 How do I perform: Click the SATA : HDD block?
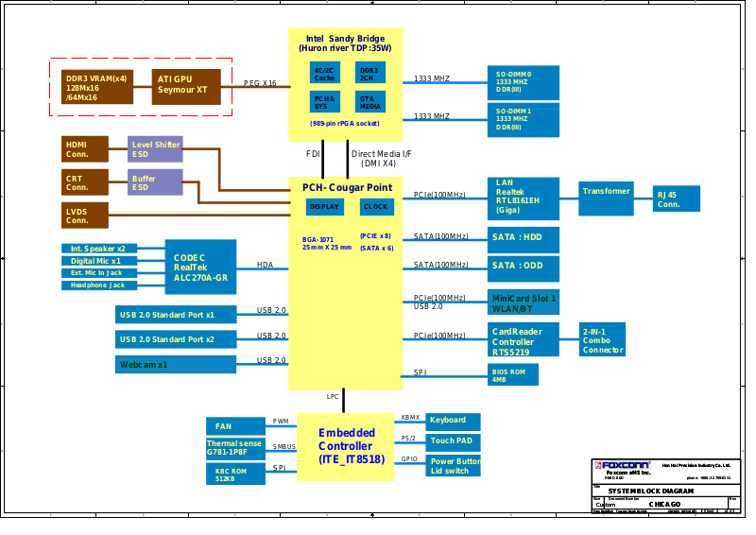click(522, 236)
